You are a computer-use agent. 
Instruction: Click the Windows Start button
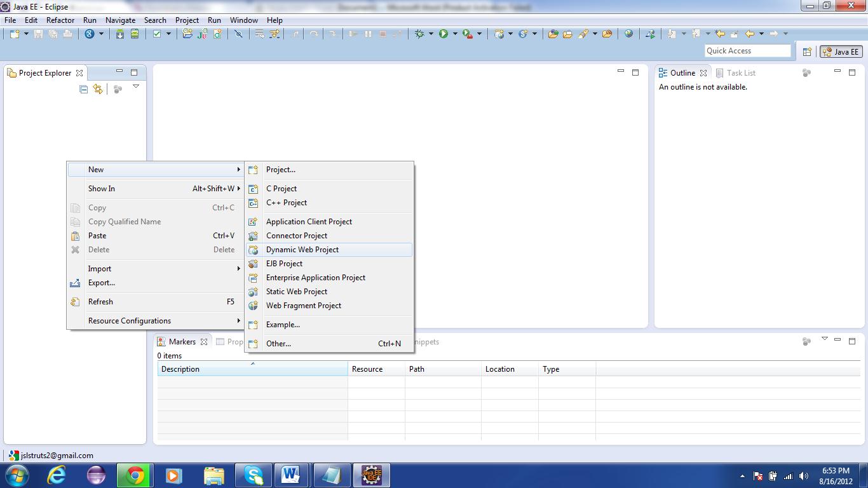[x=17, y=475]
